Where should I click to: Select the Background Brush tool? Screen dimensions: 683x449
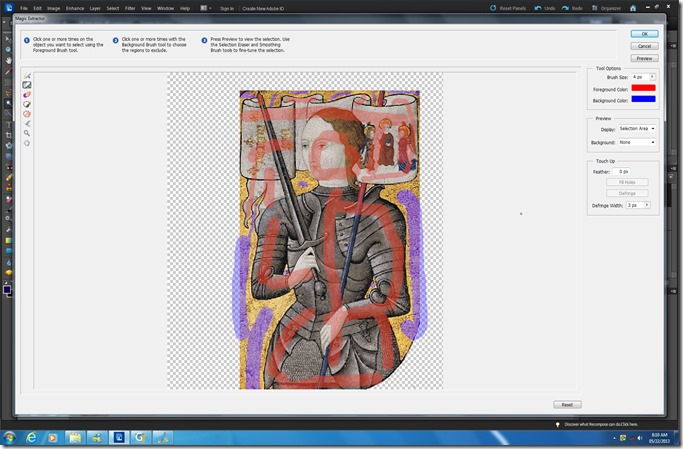27,85
